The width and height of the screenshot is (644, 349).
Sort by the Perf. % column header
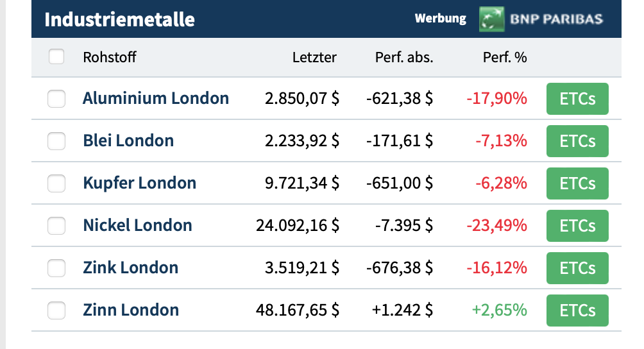[x=504, y=57]
